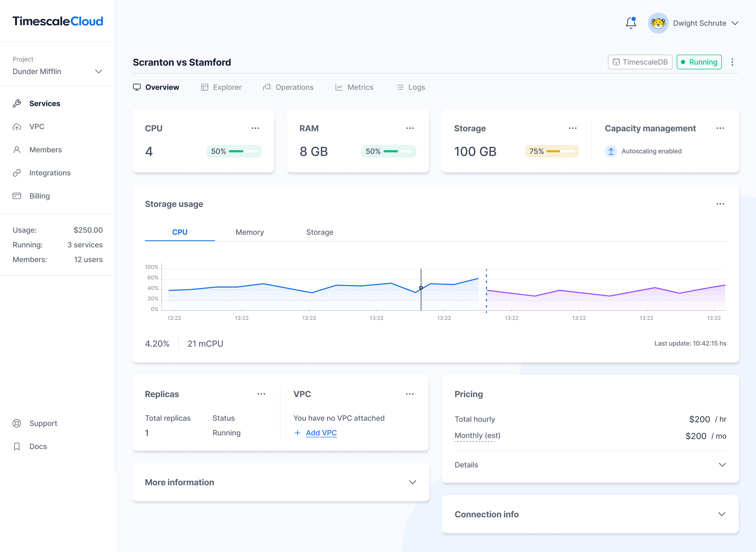Click the TimescaleDB badge button
Image resolution: width=756 pixels, height=552 pixels.
(x=640, y=62)
